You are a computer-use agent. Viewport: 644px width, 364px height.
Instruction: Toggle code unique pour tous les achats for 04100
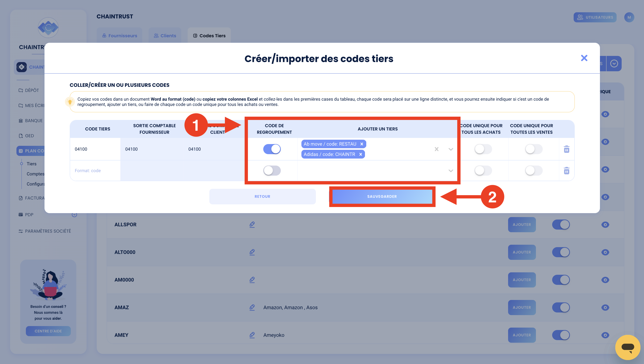483,149
